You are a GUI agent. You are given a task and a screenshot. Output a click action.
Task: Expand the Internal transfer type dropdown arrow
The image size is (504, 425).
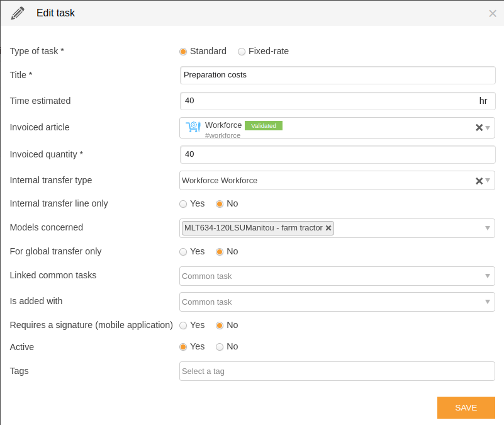click(488, 181)
